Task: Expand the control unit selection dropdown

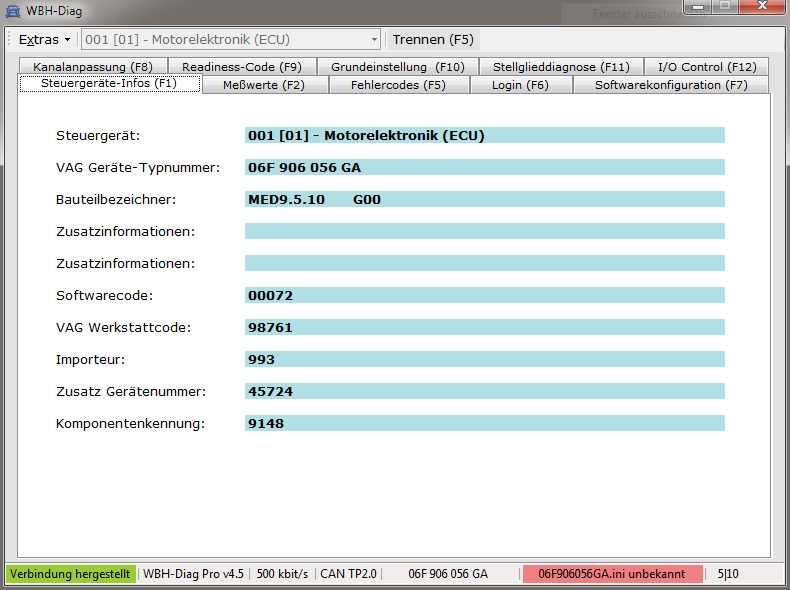Action: click(x=374, y=40)
